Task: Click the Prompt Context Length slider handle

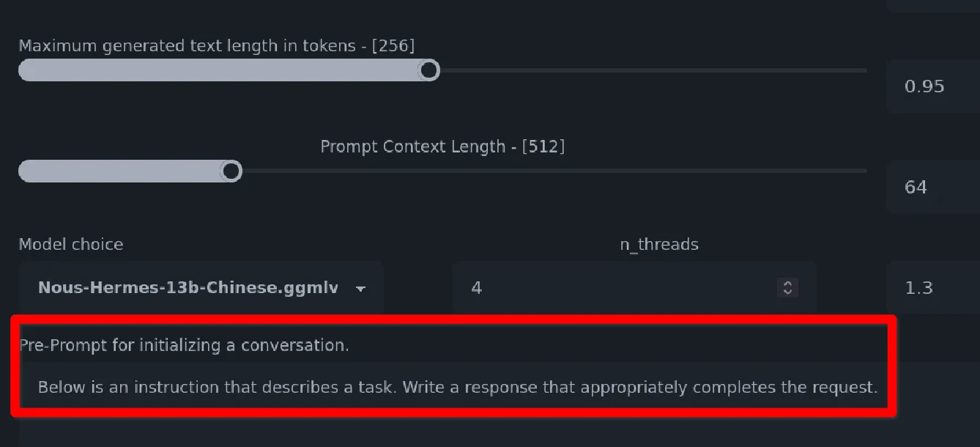Action: click(231, 171)
